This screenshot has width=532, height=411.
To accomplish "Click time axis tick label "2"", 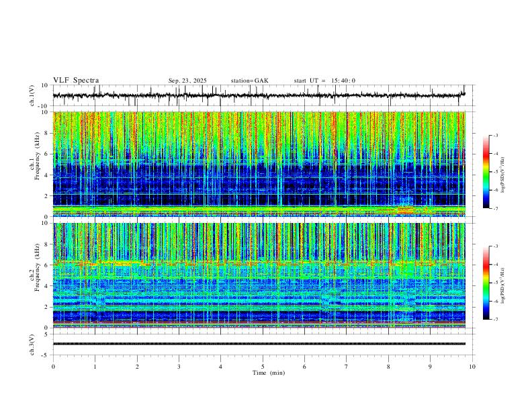I will point(137,367).
